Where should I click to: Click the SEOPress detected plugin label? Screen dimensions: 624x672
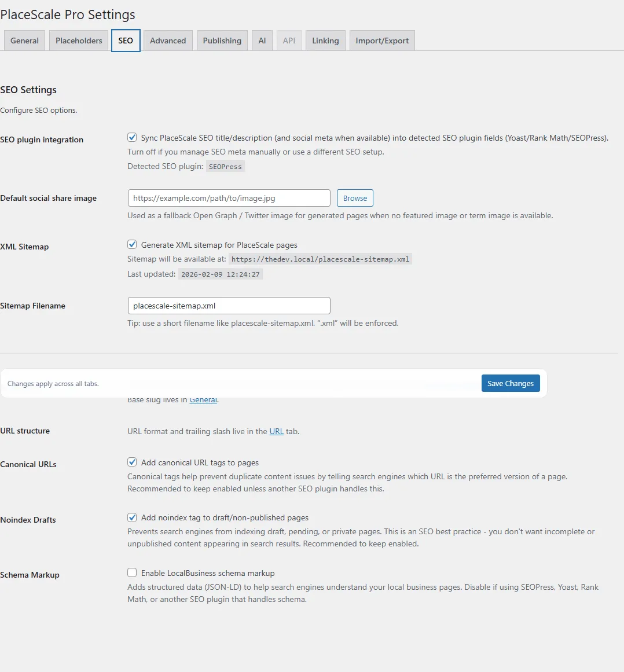pos(225,166)
